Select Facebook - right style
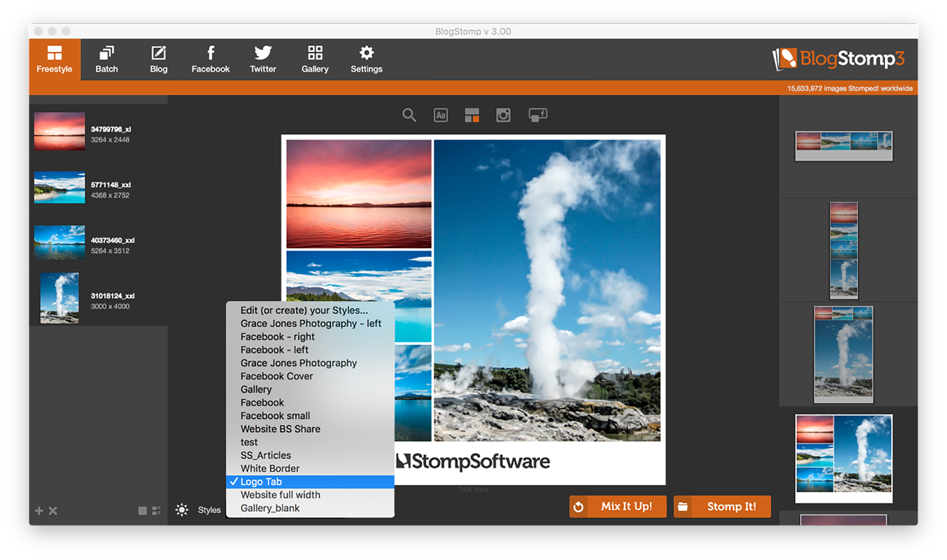The height and width of the screenshot is (560, 947). pos(310,336)
